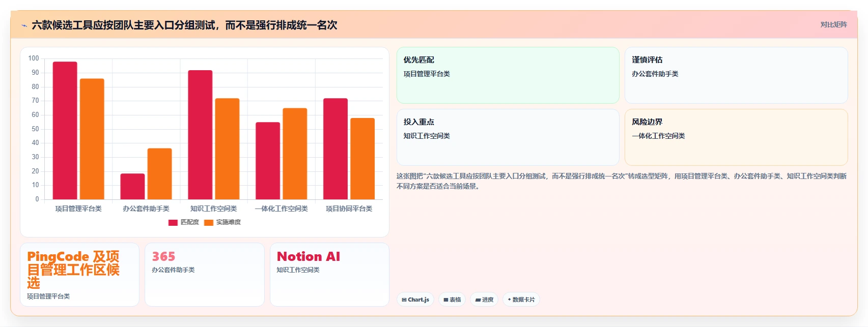Click the red 办公套件助手类 匹配度 bar

tap(132, 187)
